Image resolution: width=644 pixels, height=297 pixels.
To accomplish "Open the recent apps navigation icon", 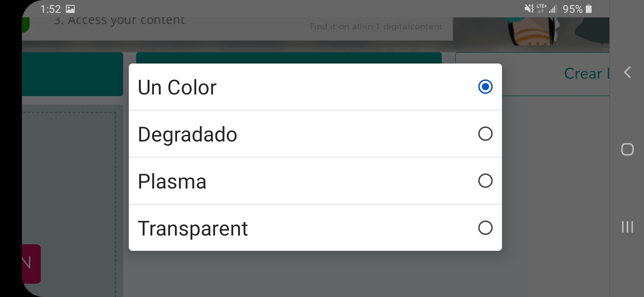I will point(627,226).
